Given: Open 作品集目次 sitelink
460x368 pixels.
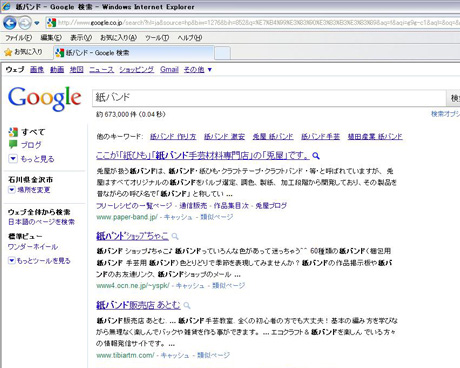Looking at the screenshot, I should [x=231, y=206].
